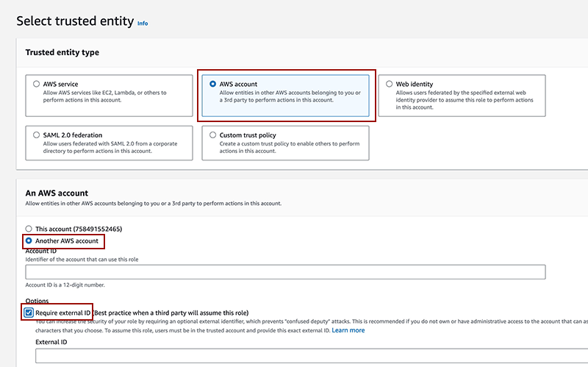Click the SAML 2.0 federation card description
588x367 pixels.
101,147
